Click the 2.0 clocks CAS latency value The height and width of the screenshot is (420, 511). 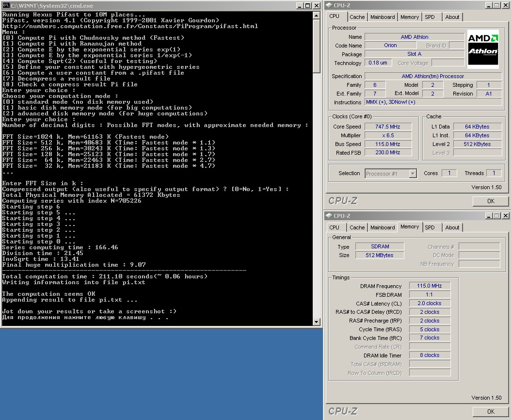point(430,303)
